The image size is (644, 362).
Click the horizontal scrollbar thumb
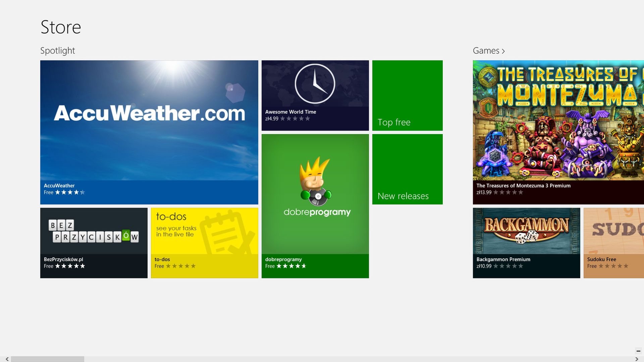pos(47,359)
